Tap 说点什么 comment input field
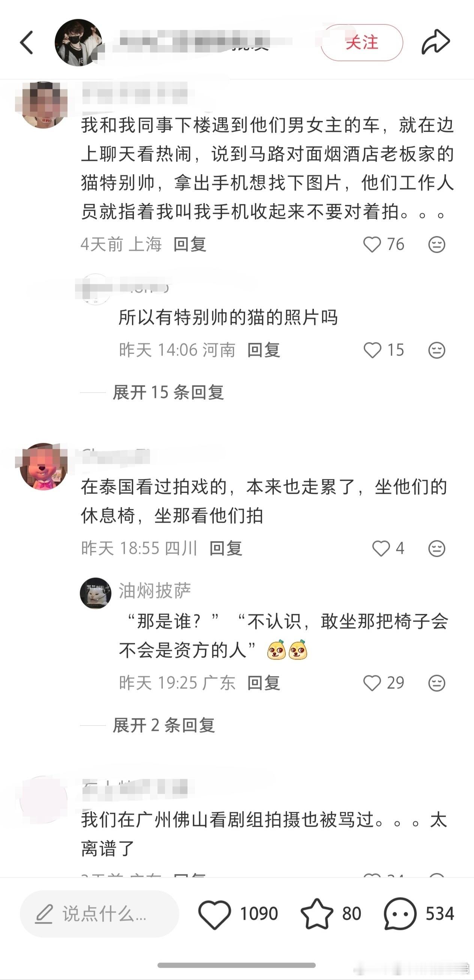The height and width of the screenshot is (980, 474). click(100, 914)
